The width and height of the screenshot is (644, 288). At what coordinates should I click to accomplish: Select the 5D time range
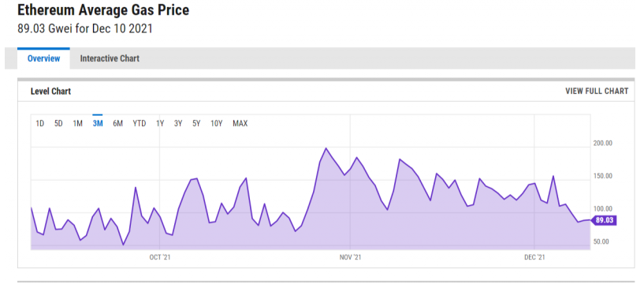pyautogui.click(x=58, y=123)
